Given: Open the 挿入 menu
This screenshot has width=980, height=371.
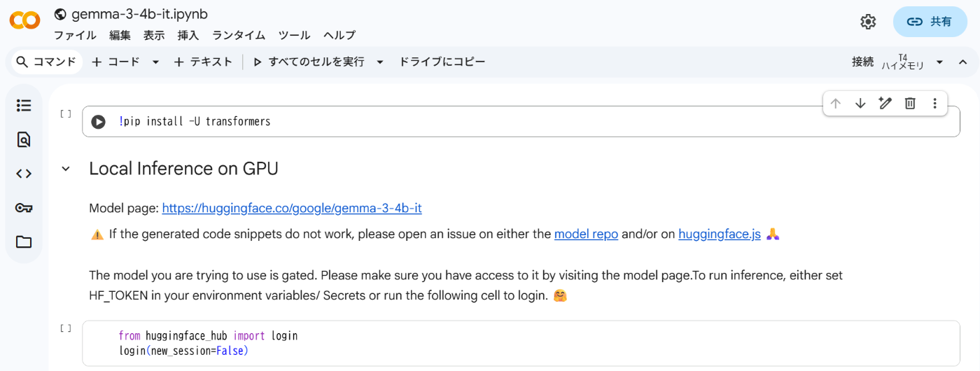Looking at the screenshot, I should point(188,35).
